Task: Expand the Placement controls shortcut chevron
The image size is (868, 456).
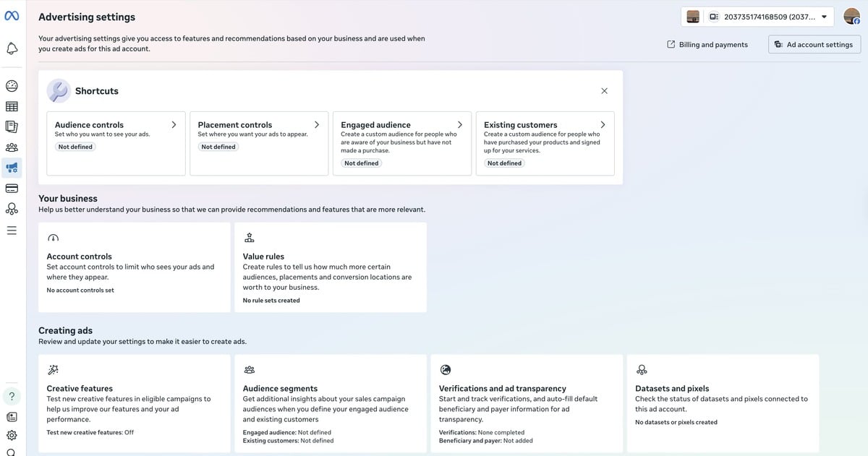Action: [x=317, y=125]
